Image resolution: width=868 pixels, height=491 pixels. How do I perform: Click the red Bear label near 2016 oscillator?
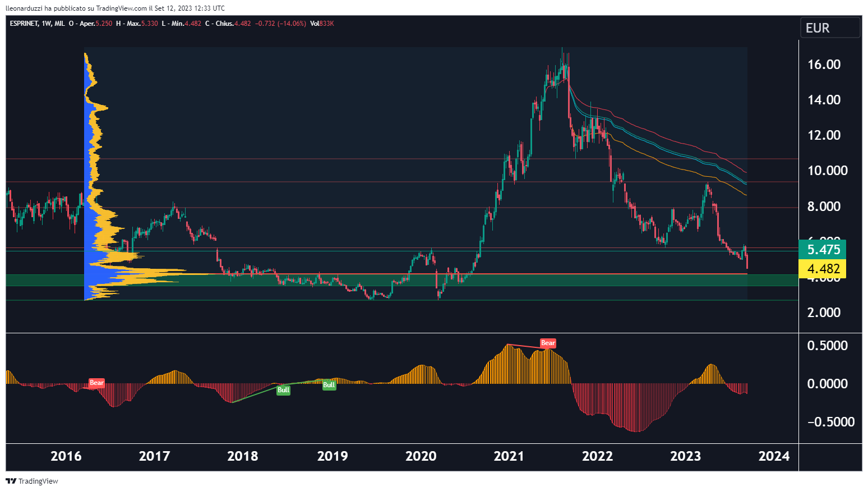pos(97,383)
